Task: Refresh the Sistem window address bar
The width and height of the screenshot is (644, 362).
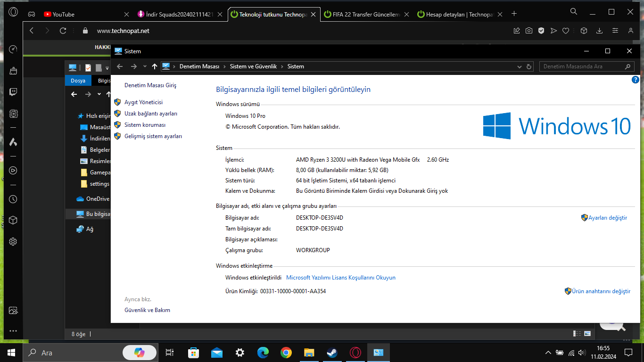Action: [529, 66]
